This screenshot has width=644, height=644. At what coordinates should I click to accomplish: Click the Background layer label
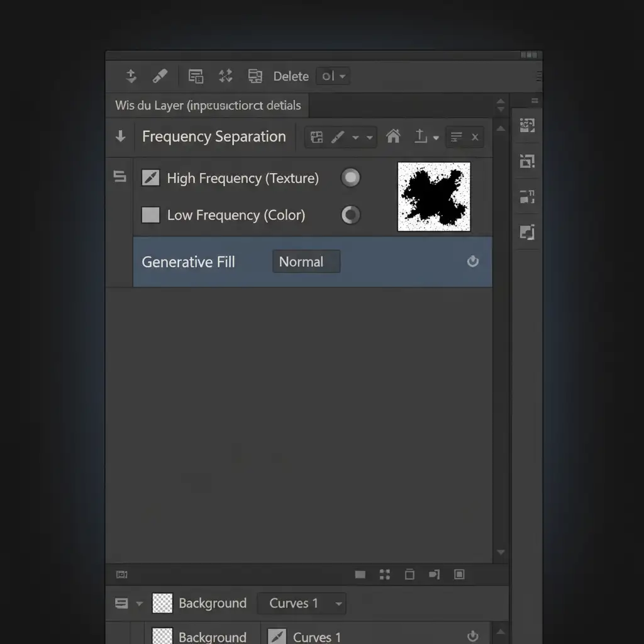click(x=213, y=604)
